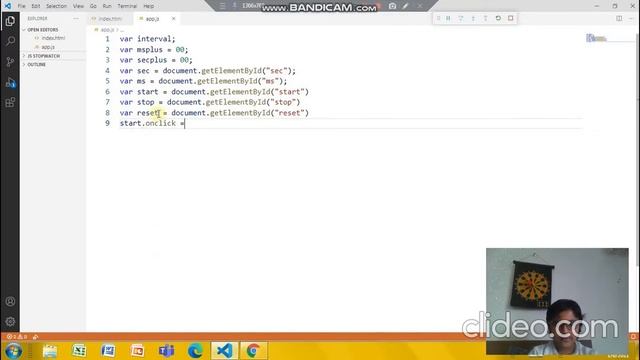Open Explorer views and more actions menu
The height and width of the screenshot is (360, 640).
[76, 18]
